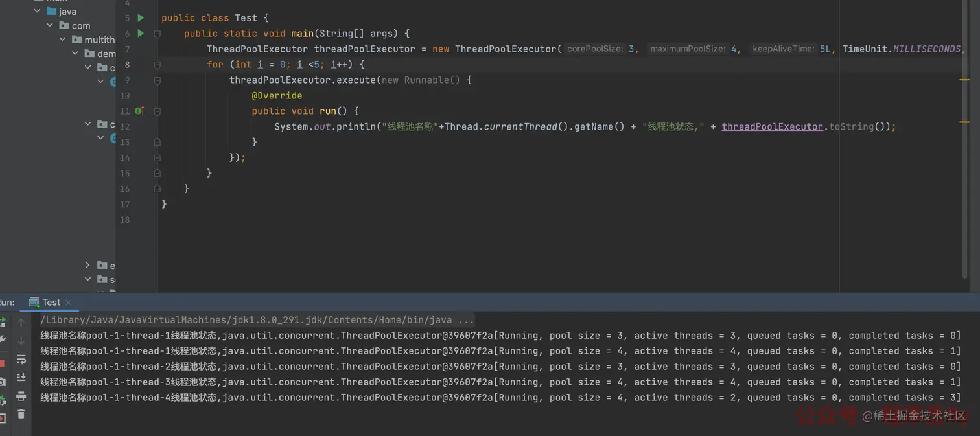Click console line for pool-1-thread-3
This screenshot has height=436, width=980.
point(500,382)
